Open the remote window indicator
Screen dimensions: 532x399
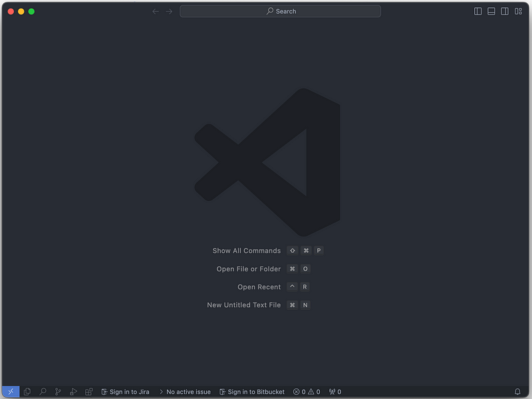(x=11, y=392)
